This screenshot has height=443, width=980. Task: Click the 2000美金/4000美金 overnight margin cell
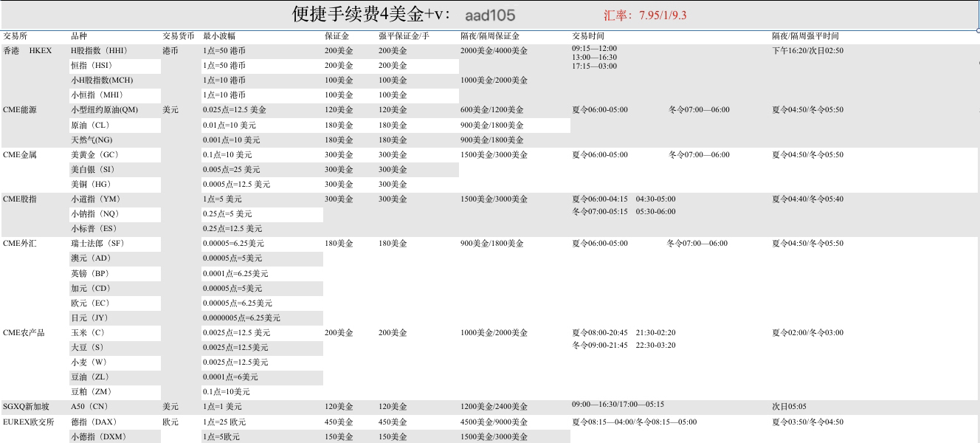[494, 51]
